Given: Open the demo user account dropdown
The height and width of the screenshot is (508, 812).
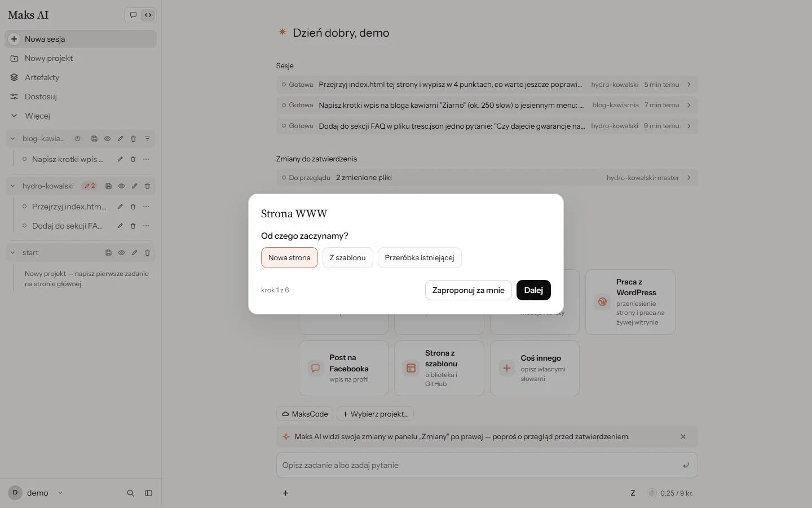Looking at the screenshot, I should (36, 493).
